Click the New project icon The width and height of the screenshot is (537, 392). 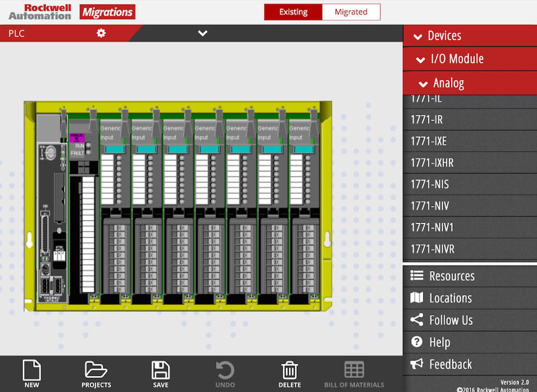(32, 371)
